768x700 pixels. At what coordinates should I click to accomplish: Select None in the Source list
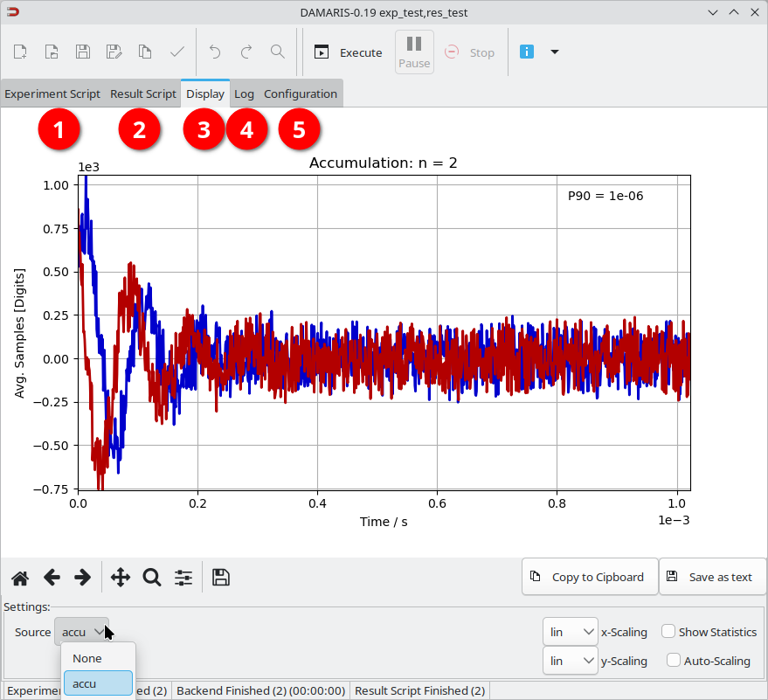98,658
